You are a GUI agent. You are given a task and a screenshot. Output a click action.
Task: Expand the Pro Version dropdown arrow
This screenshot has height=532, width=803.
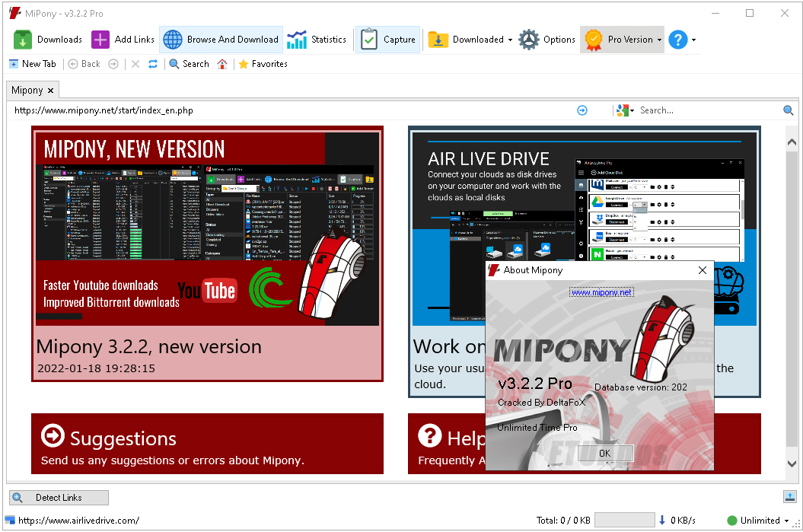coord(659,40)
